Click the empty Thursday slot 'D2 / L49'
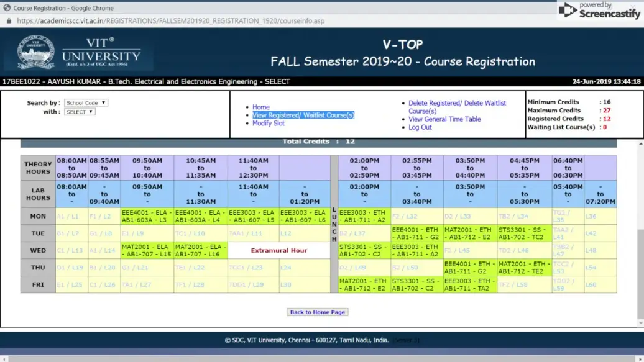The image size is (644, 362). [x=364, y=268]
